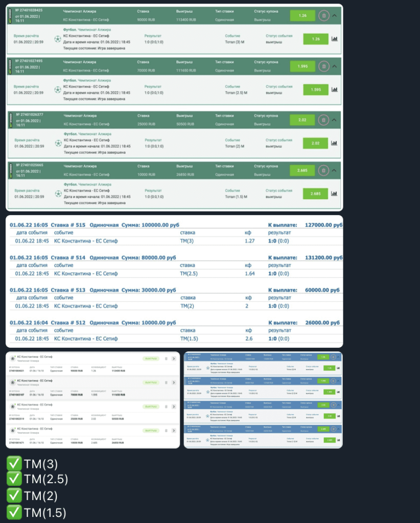Click trash icon on coupon 27401026377
The width and height of the screenshot is (420, 523).
[323, 120]
